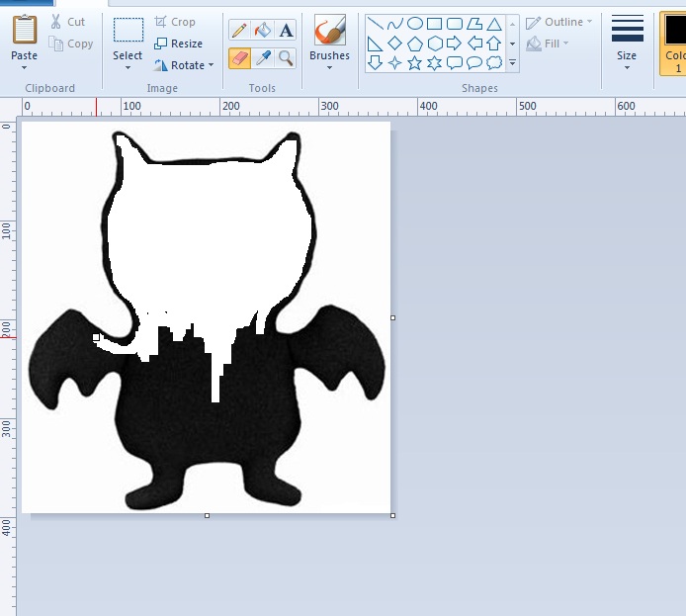686x616 pixels.
Task: Select the Up arrow shape
Action: [494, 44]
